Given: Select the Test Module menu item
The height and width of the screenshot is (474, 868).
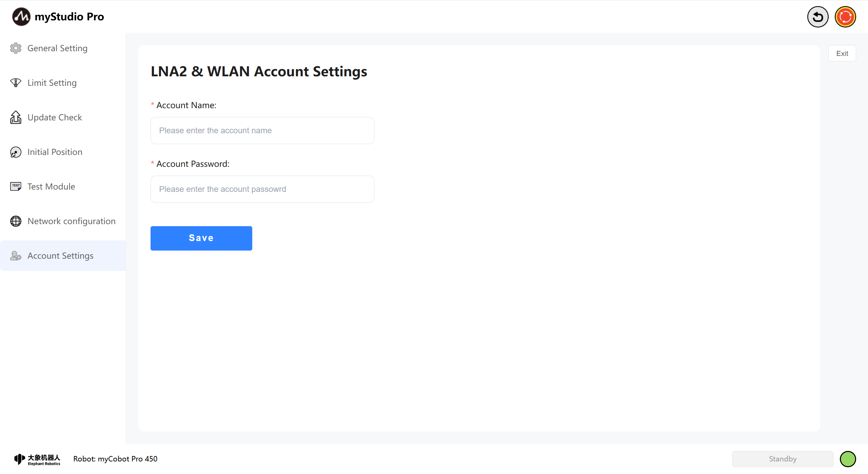Looking at the screenshot, I should pyautogui.click(x=51, y=186).
